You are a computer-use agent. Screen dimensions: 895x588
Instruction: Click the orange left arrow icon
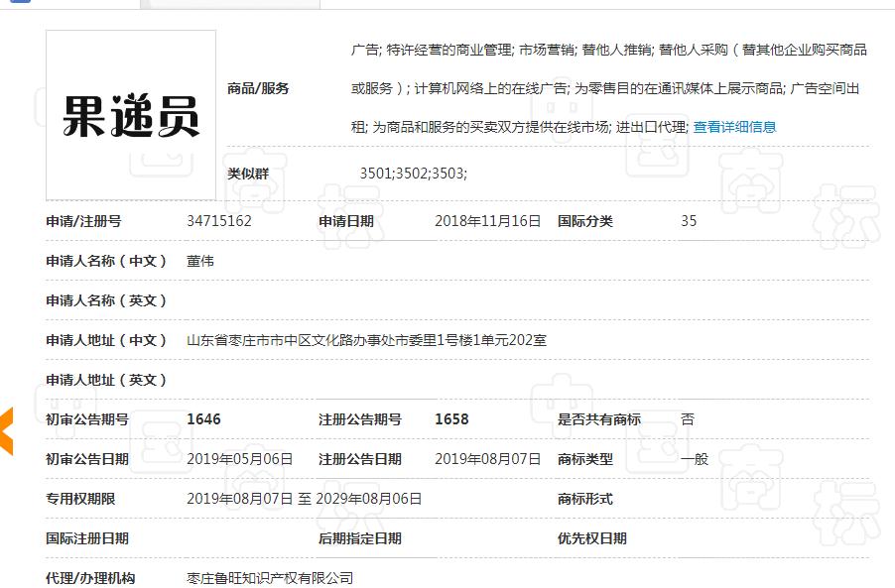click(x=6, y=431)
